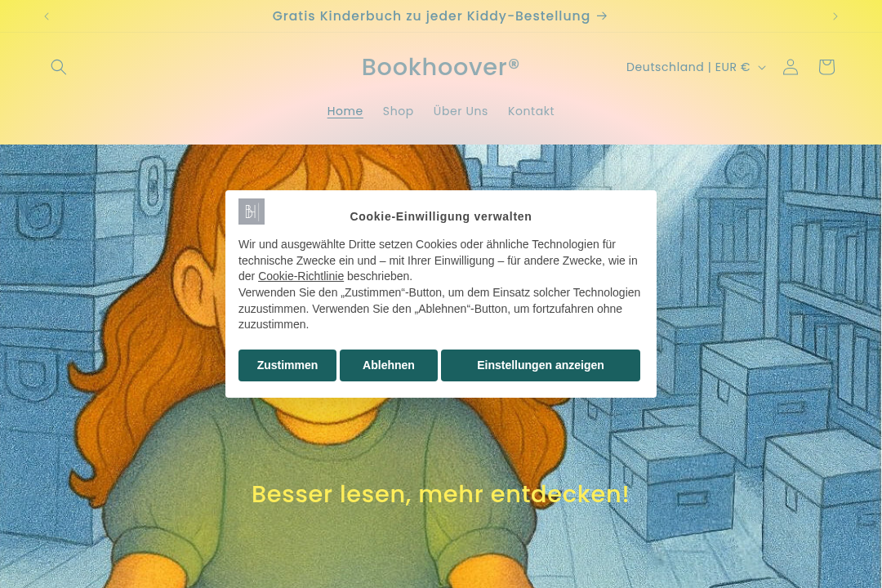
Task: Open the Cookie-Richtlinie link
Action: tap(301, 276)
